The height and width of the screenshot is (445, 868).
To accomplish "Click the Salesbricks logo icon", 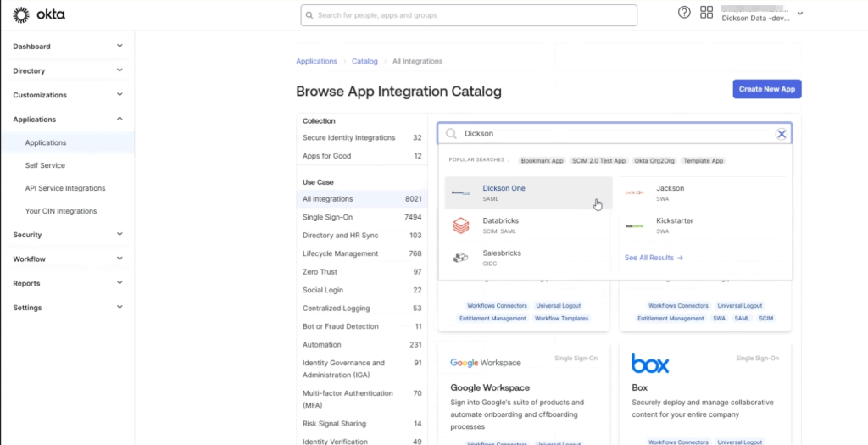I will pos(460,258).
